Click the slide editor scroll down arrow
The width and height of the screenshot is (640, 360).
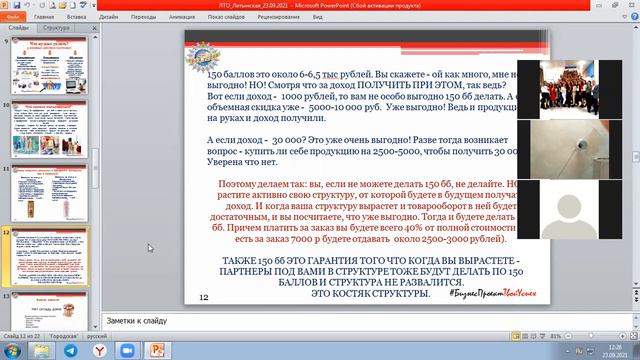click(x=636, y=284)
